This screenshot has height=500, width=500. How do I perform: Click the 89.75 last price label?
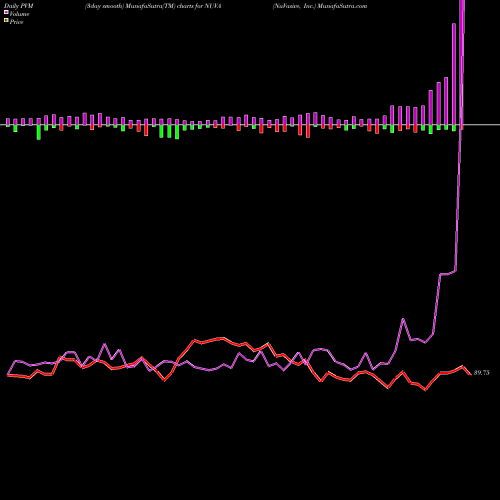[x=481, y=373]
